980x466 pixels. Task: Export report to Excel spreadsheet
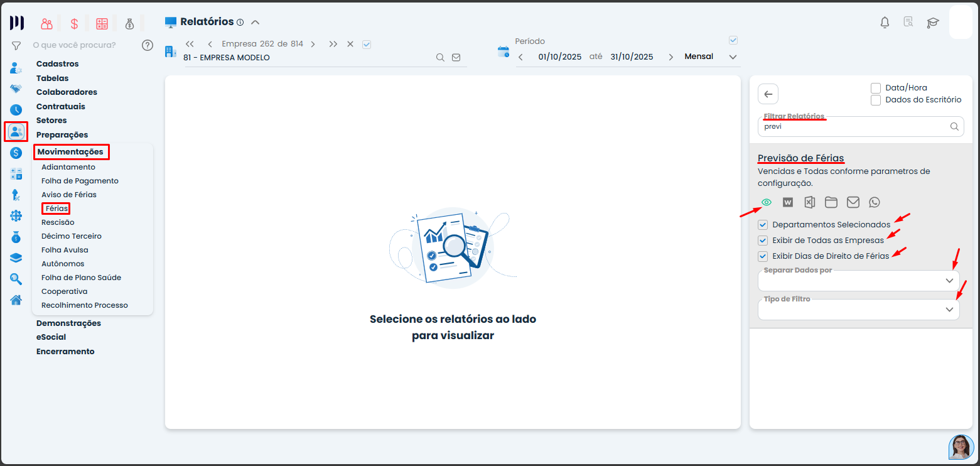809,202
